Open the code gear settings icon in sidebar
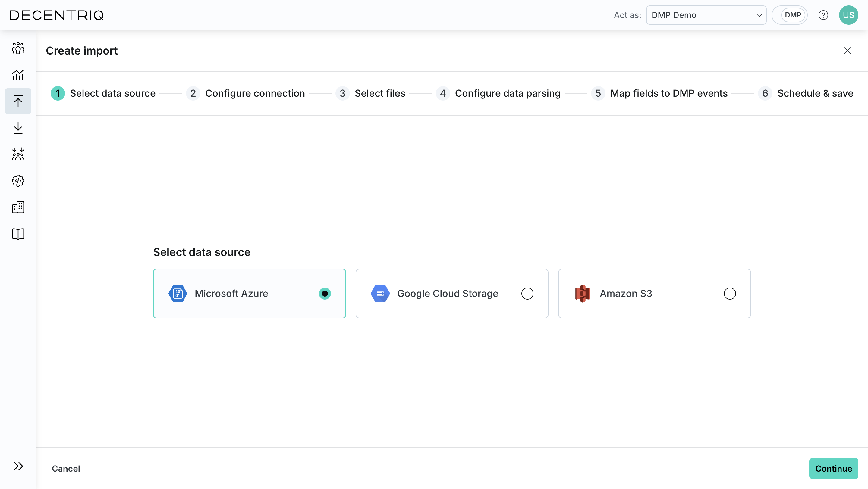 (x=18, y=181)
